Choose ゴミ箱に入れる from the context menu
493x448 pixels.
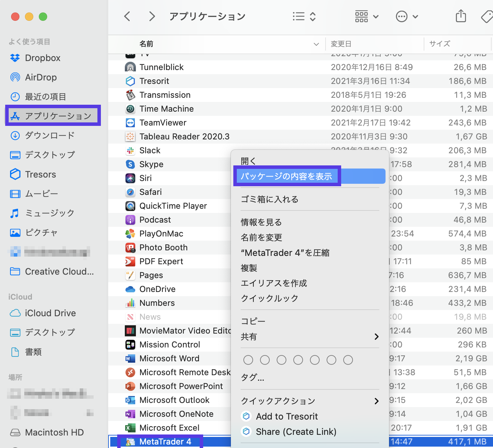[270, 199]
